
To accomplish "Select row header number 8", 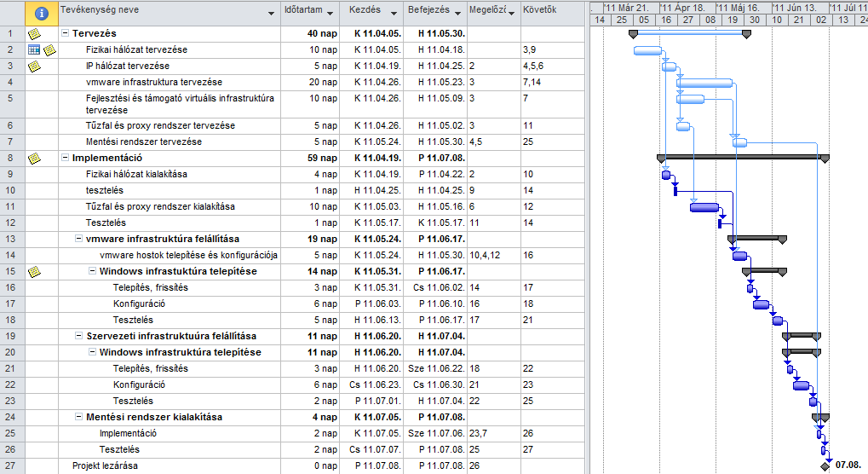I will (10, 158).
